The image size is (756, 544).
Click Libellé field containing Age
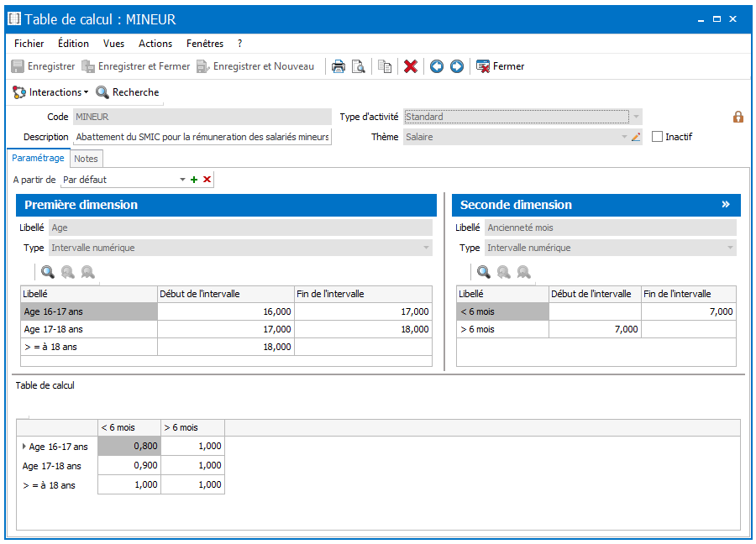(240, 228)
